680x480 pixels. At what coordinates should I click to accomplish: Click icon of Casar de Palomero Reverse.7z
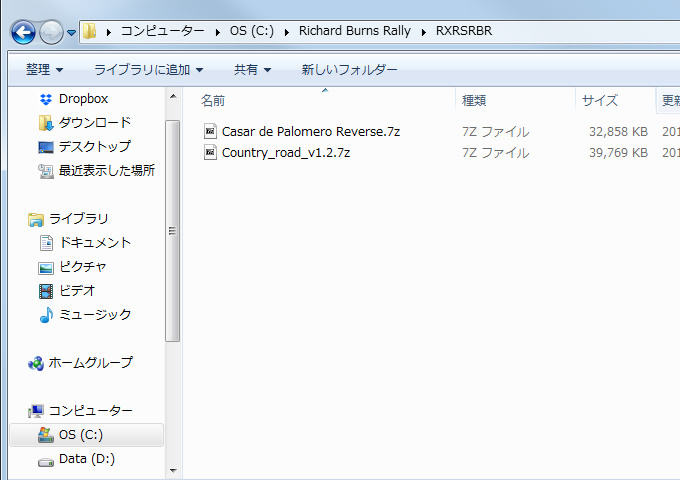click(x=210, y=131)
